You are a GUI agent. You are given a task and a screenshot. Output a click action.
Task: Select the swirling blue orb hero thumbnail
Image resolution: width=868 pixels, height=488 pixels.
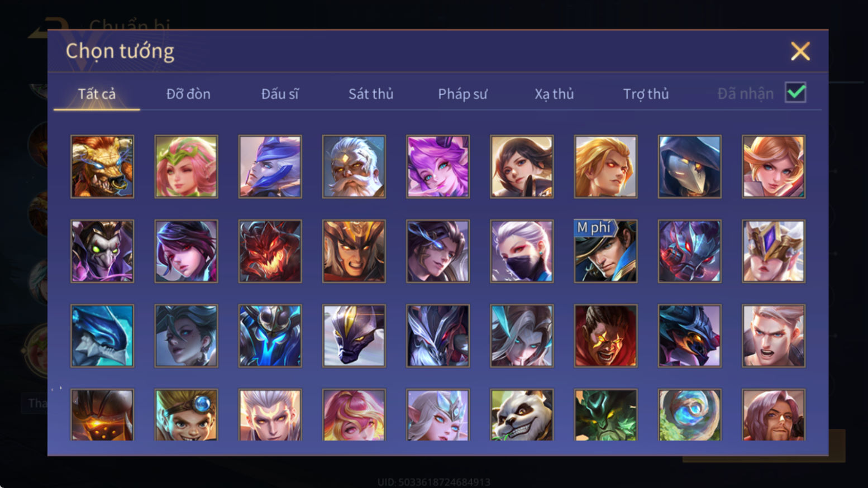tap(689, 415)
